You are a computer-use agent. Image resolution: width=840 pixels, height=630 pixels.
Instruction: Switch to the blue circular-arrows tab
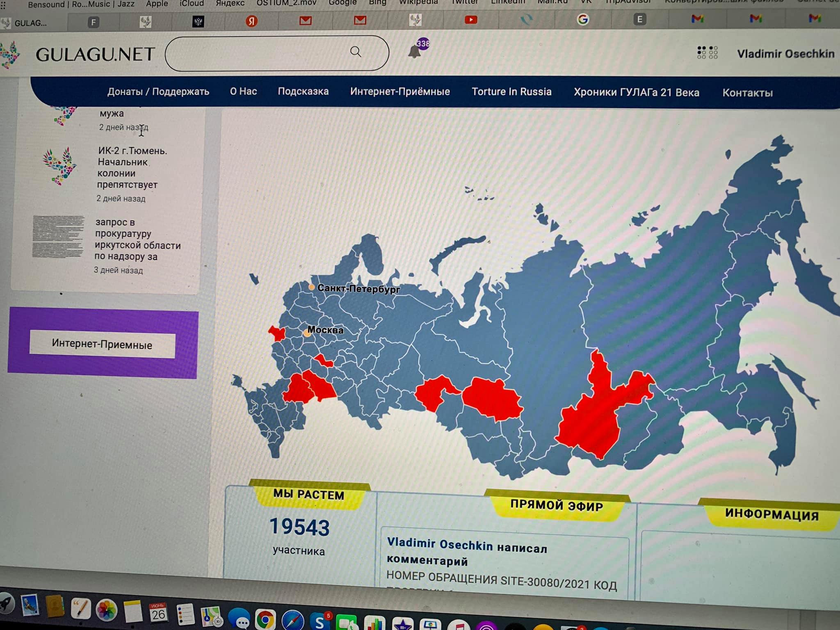(527, 19)
